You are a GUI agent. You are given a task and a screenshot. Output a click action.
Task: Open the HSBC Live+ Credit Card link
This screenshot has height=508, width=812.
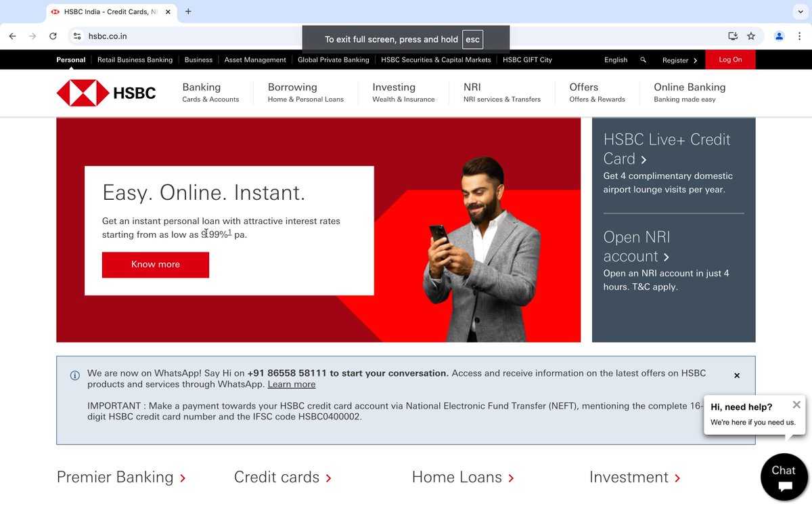pyautogui.click(x=667, y=149)
